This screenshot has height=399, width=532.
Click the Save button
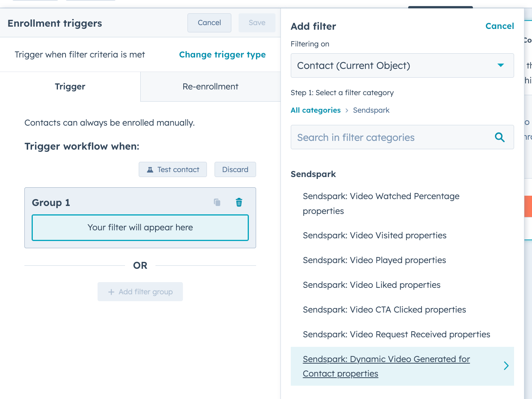point(257,23)
